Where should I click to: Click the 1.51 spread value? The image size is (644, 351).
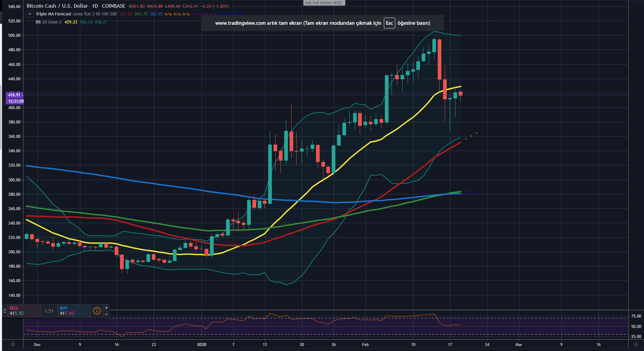(49, 311)
